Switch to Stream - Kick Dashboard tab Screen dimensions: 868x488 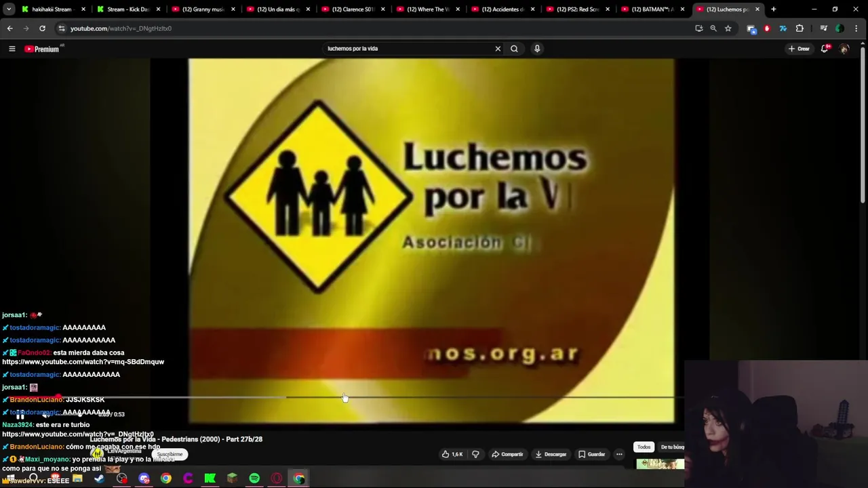128,9
